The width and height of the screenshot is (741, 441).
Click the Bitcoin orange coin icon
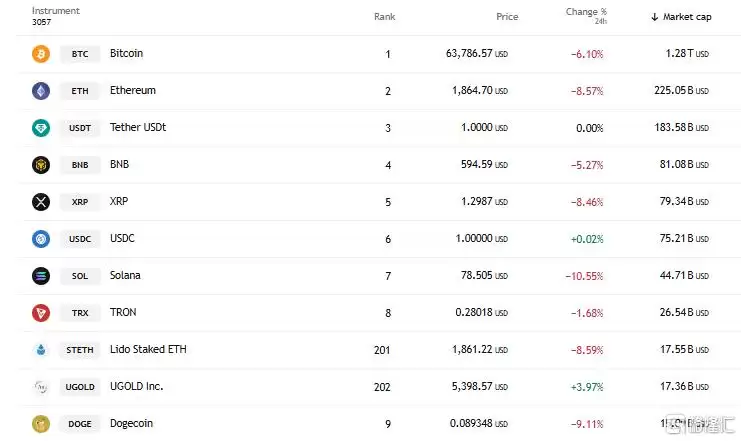pos(41,54)
